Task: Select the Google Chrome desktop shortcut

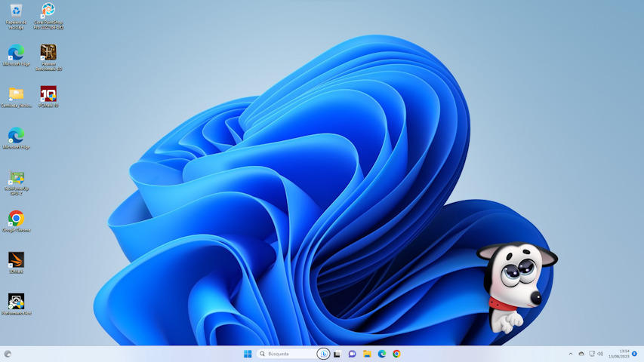Action: coord(16,222)
